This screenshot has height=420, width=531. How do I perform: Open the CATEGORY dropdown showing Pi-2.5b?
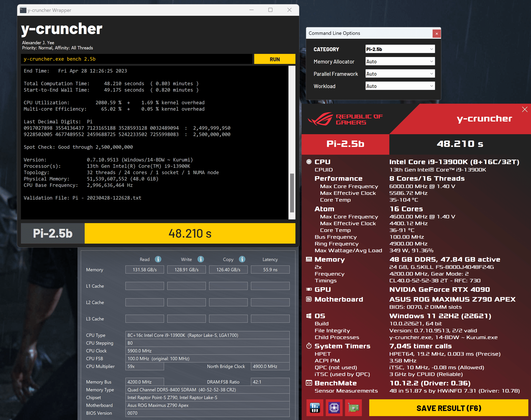[x=400, y=49]
